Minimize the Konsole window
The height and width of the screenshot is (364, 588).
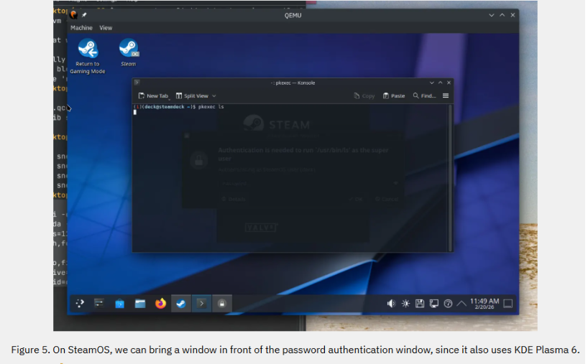pos(431,83)
